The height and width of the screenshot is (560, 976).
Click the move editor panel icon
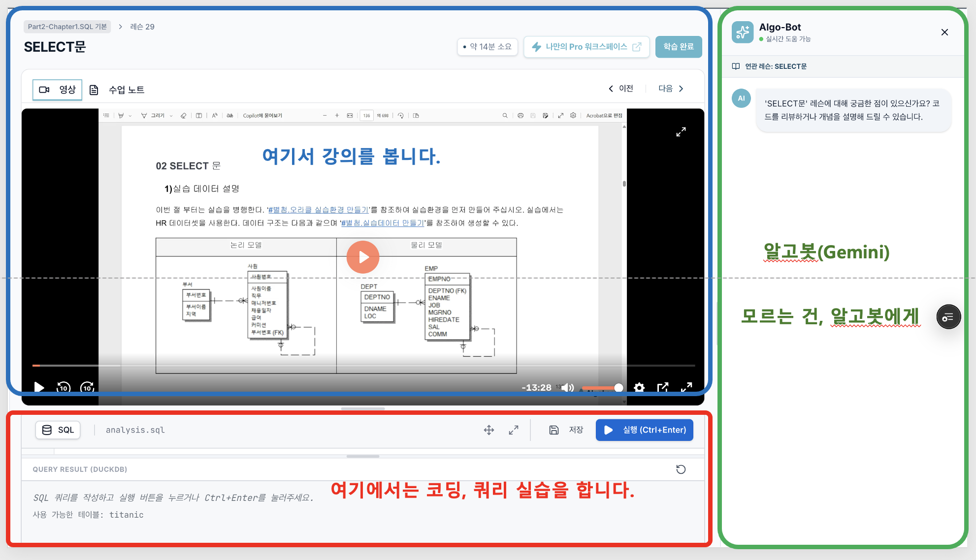489,430
